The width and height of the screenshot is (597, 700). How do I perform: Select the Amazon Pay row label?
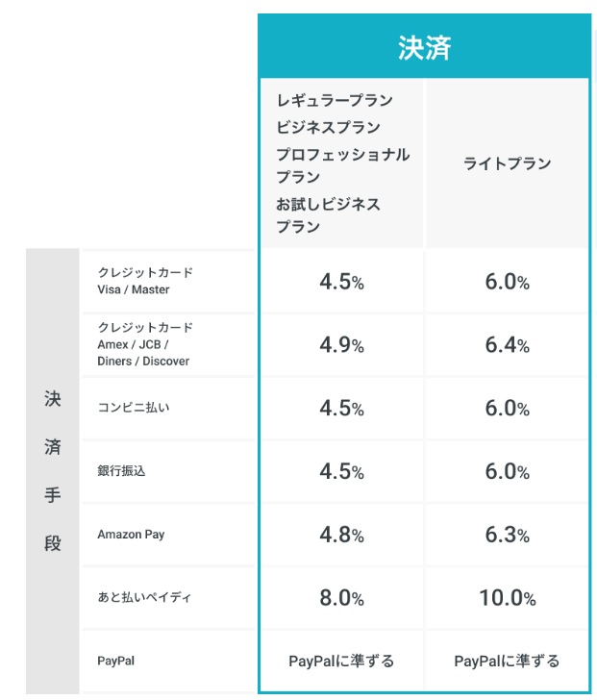(x=131, y=535)
